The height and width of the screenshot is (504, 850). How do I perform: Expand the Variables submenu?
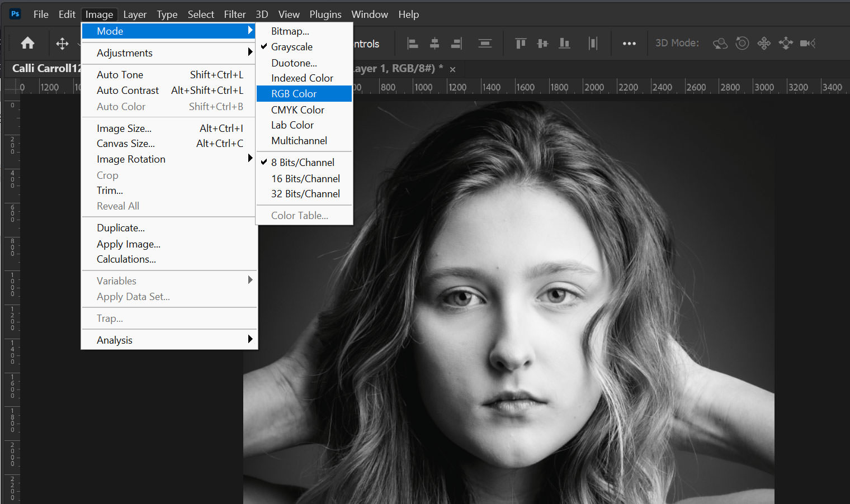point(168,281)
